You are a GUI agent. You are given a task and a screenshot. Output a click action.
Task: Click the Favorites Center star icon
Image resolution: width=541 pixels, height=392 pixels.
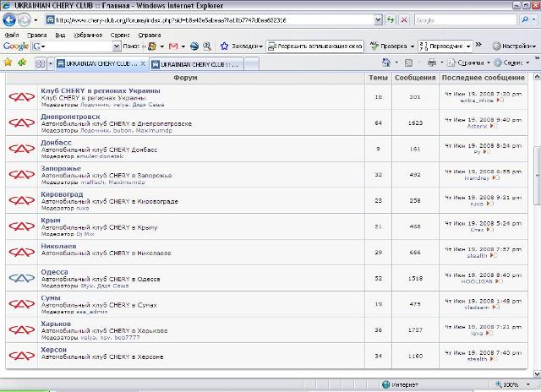8,63
